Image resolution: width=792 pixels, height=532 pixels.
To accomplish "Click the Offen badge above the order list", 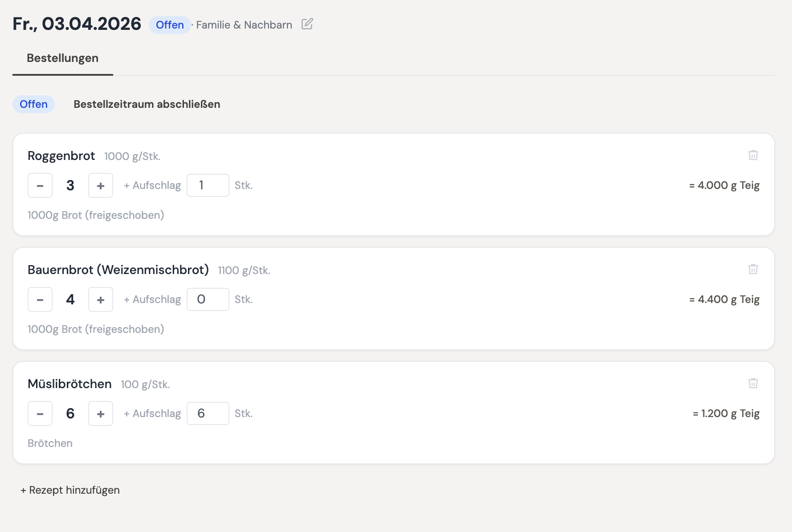I will point(33,104).
